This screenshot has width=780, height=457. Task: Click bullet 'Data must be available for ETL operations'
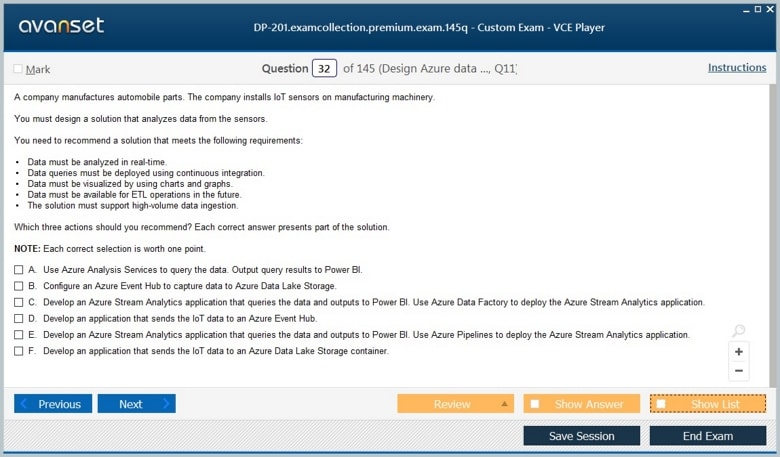[x=134, y=194]
